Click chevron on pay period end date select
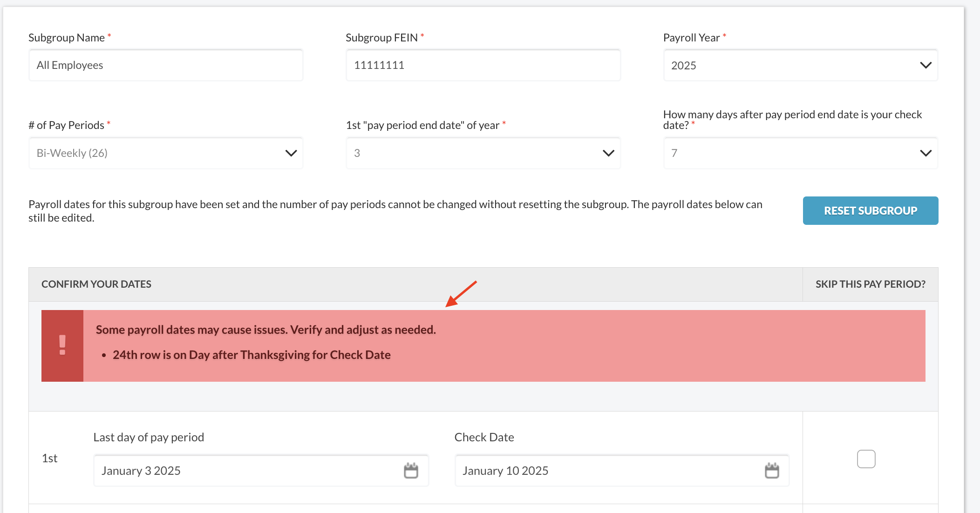This screenshot has width=980, height=513. coord(608,153)
